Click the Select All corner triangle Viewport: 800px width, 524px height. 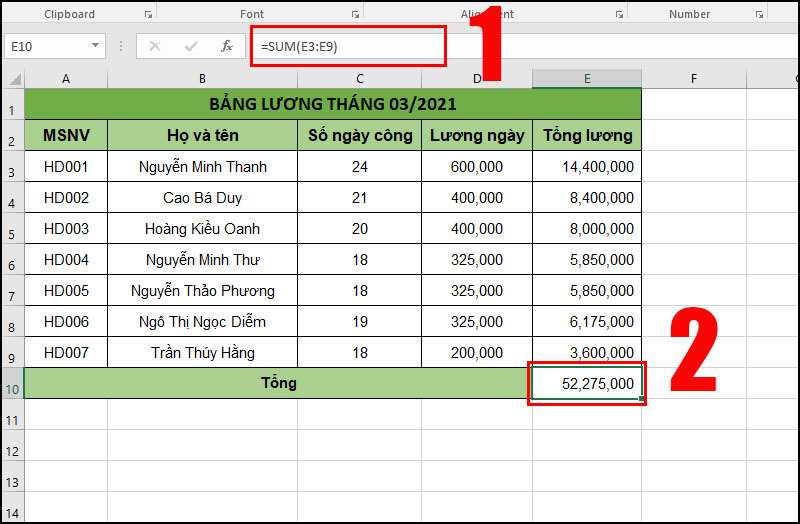click(14, 79)
